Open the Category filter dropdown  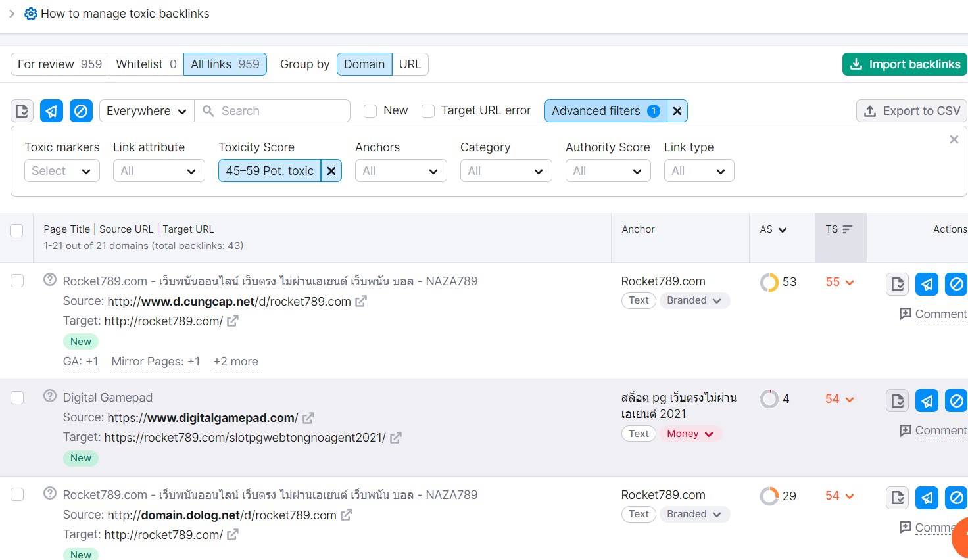tap(506, 171)
